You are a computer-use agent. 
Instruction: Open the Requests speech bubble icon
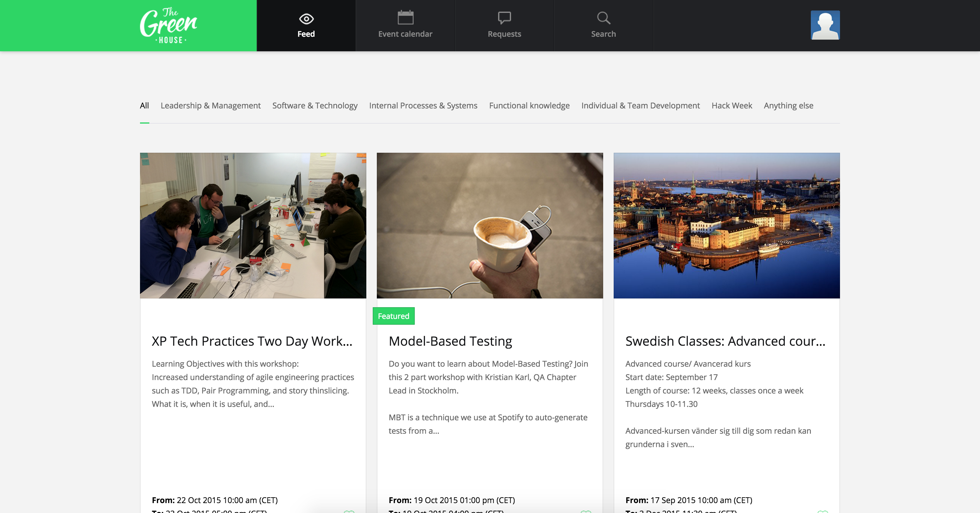coord(504,18)
